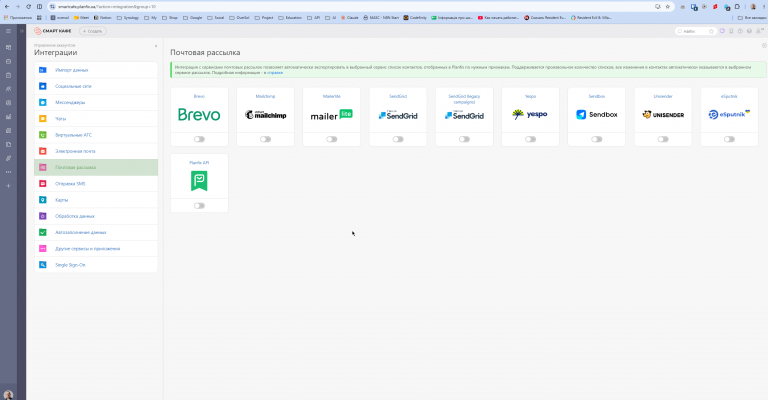Open the browser profile avatar
768x400 pixels.
click(753, 6)
